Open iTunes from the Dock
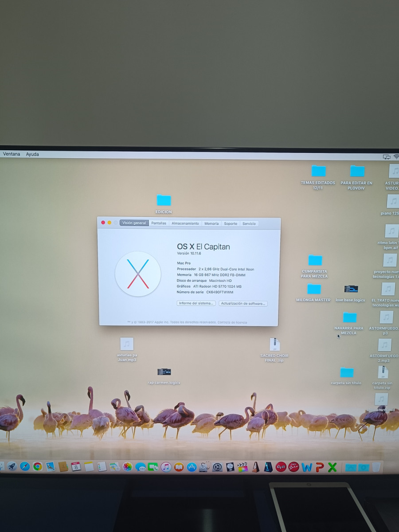The image size is (399, 532). tap(166, 467)
